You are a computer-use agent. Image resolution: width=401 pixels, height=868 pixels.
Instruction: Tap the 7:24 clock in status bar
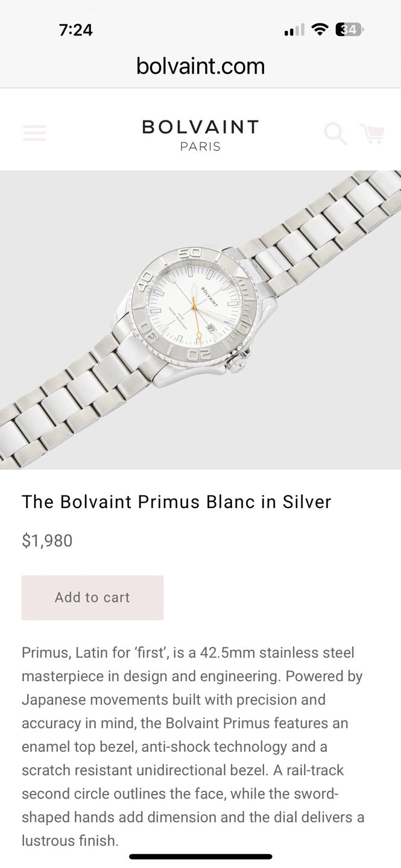(x=76, y=30)
